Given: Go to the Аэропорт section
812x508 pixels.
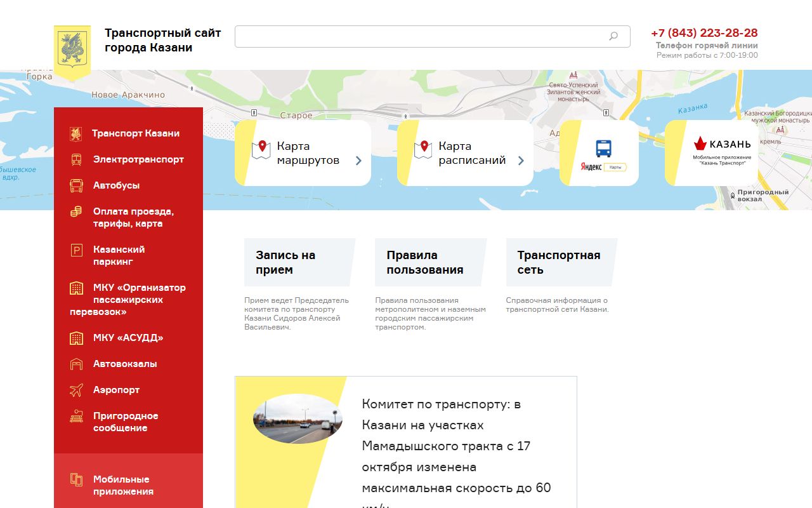Looking at the screenshot, I should pyautogui.click(x=116, y=390).
